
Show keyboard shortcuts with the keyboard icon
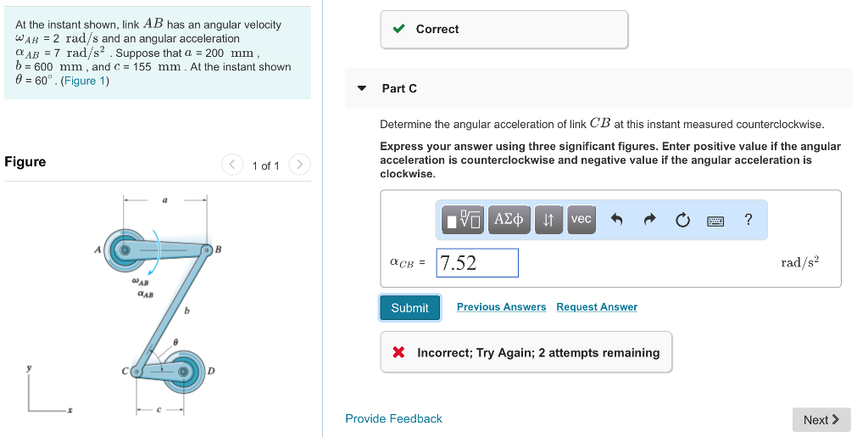coord(715,221)
